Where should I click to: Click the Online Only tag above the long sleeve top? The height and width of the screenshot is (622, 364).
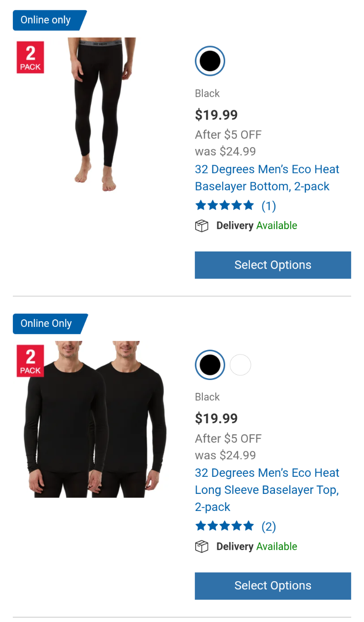(50, 324)
